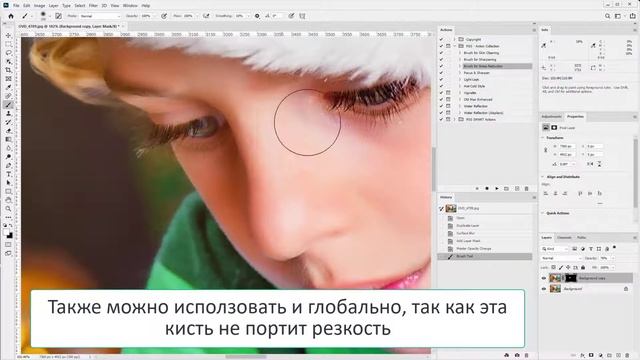This screenshot has height=360, width=640.
Task: Open smoothing options gear
Action: pyautogui.click(x=257, y=16)
